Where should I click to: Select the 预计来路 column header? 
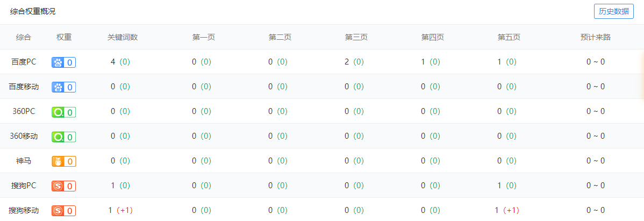[x=596, y=37]
